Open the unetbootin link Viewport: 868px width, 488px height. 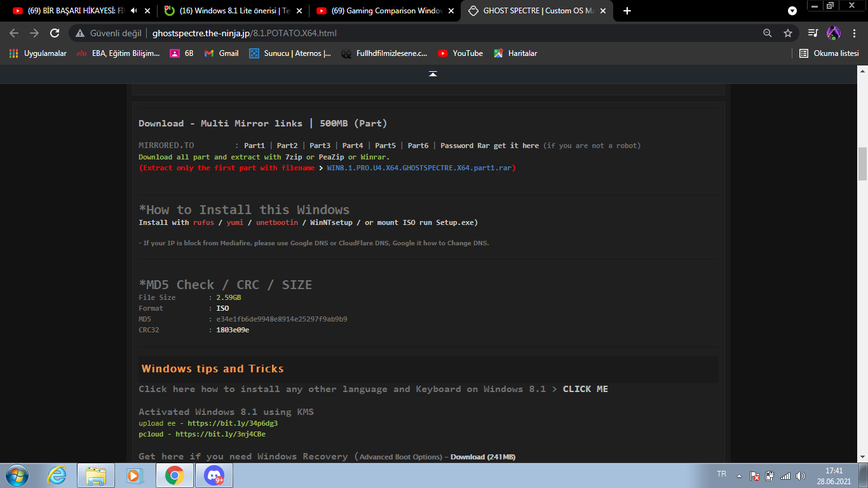click(x=277, y=222)
